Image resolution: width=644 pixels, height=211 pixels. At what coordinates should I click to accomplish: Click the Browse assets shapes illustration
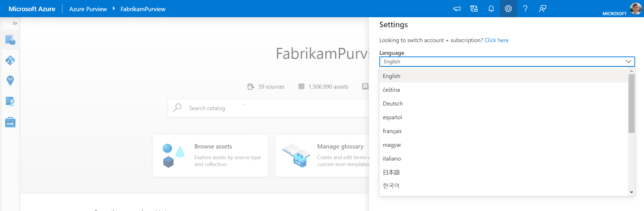(173, 156)
